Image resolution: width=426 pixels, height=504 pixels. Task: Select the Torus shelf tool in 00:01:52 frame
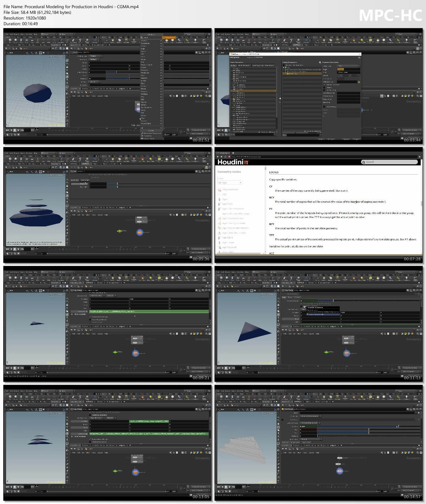tap(27, 40)
